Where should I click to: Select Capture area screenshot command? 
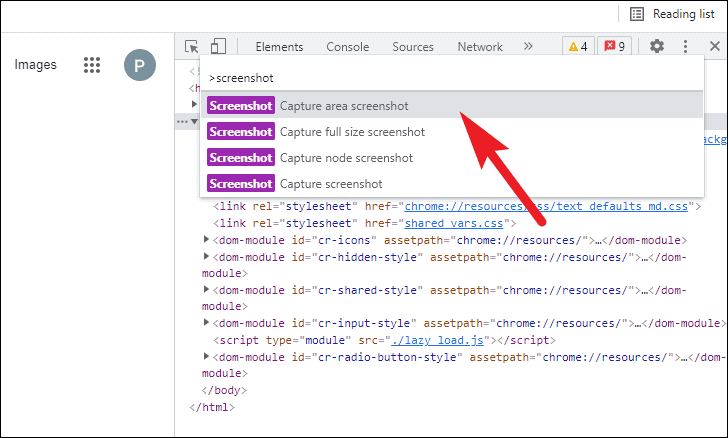452,105
